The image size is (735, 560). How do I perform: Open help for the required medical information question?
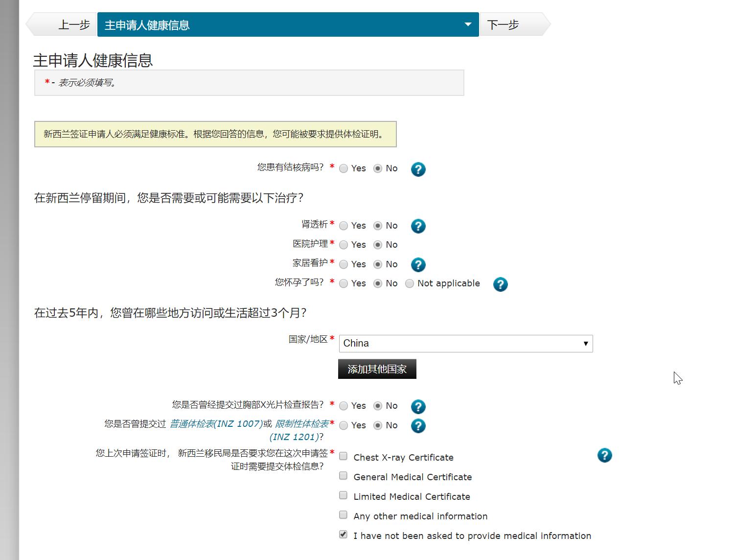[604, 455]
